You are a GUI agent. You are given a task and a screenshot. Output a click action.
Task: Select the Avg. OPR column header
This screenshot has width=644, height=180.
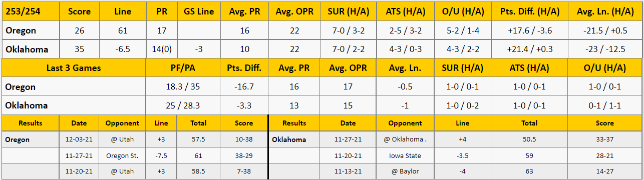pyautogui.click(x=294, y=11)
